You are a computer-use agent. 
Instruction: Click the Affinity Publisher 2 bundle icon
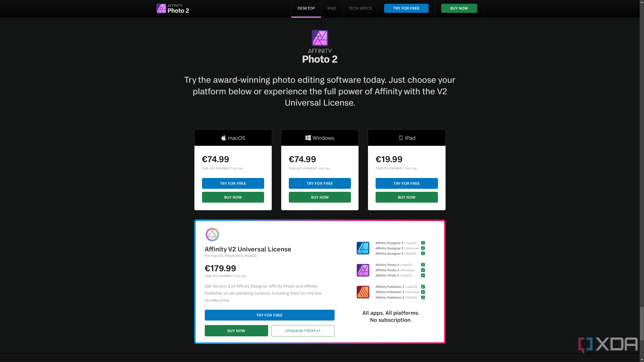point(363,292)
